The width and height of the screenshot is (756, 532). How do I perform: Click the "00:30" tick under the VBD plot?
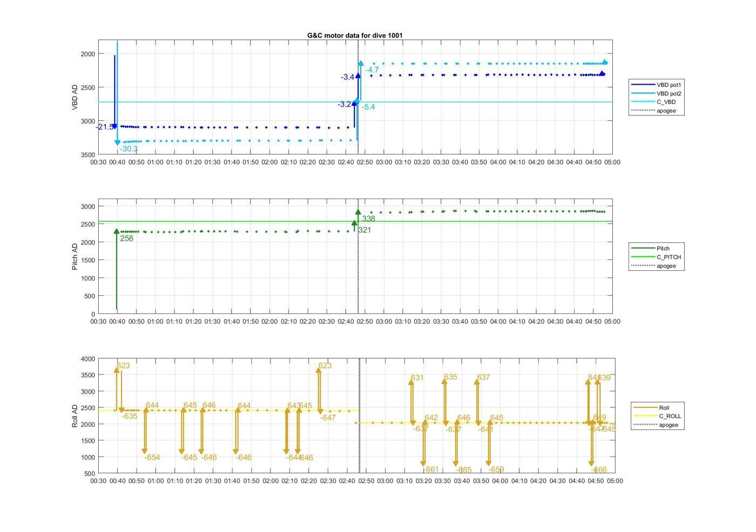(98, 162)
